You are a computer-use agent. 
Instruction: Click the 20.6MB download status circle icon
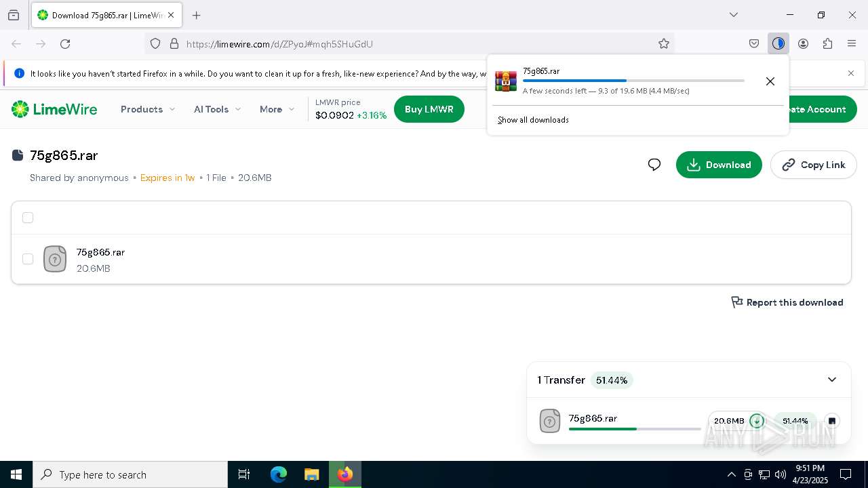point(757,421)
